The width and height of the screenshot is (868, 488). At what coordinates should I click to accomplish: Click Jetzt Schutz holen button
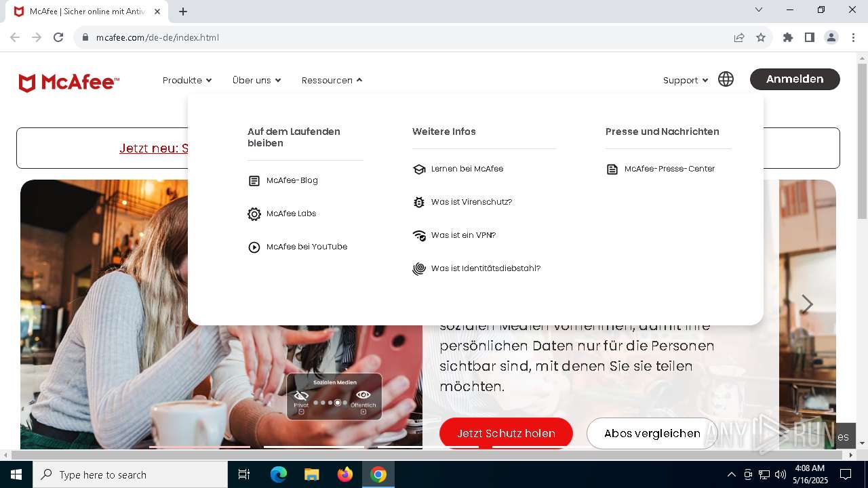point(506,433)
